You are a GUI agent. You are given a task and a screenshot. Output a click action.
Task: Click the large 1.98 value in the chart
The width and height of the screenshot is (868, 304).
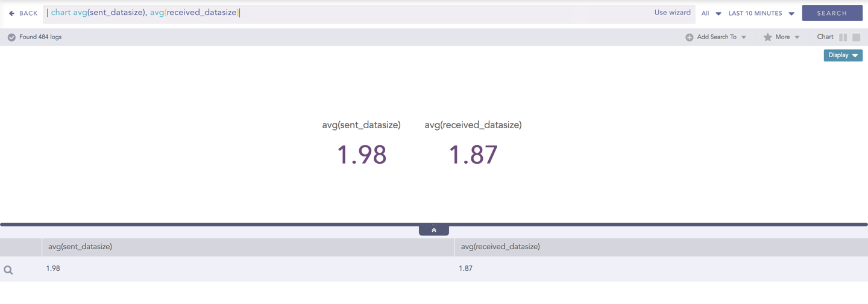coord(361,155)
